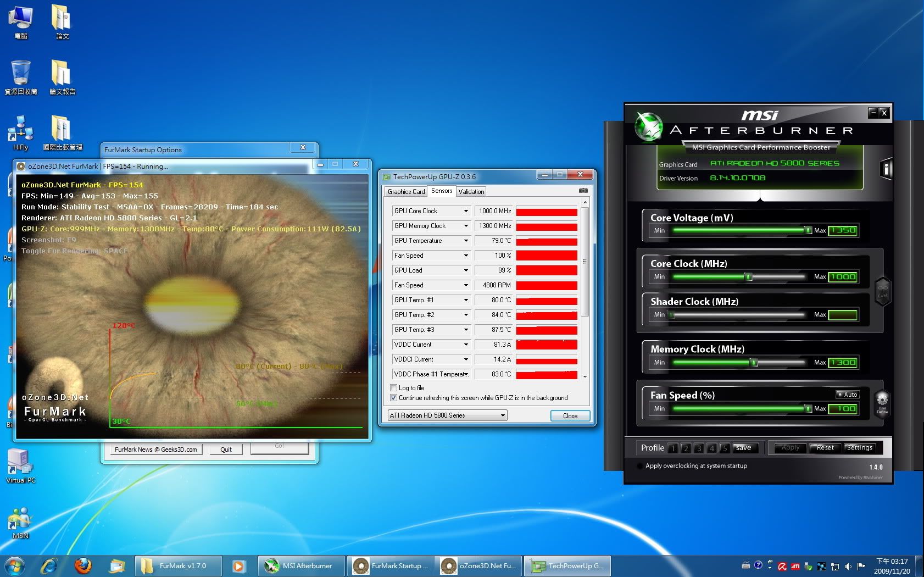Open the ATI Radeon HD 5800 Series selector

tap(447, 415)
